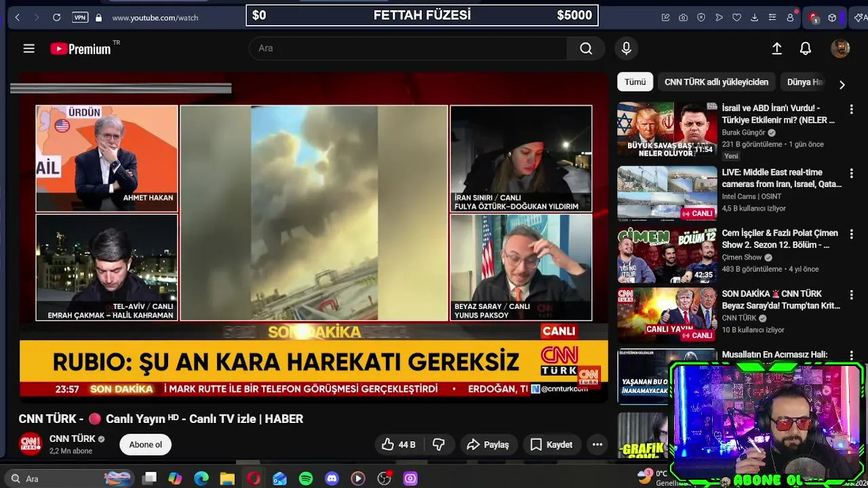
Task: Open File Explorer from the taskbar
Action: (x=227, y=479)
